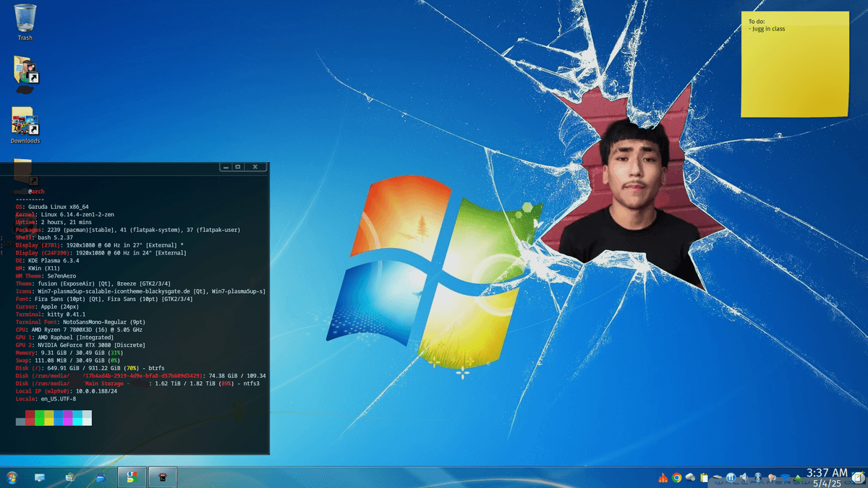Click the cloud sync tray icon
This screenshot has height=488, width=868.
point(690,477)
